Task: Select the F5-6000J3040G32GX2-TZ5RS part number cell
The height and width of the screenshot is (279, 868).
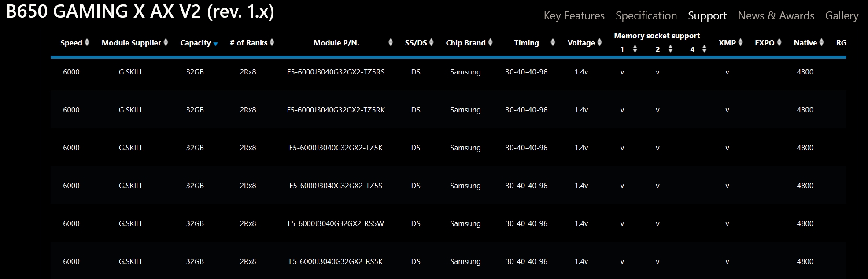Action: [x=336, y=72]
